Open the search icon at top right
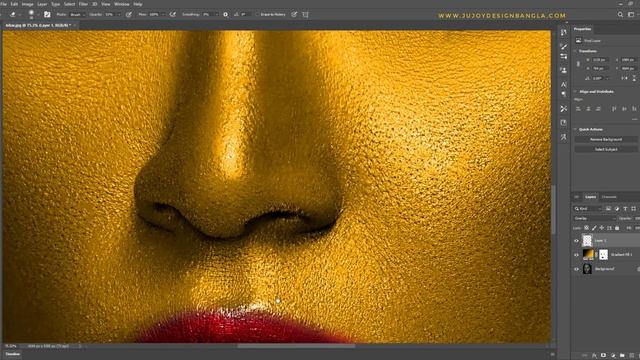 point(620,14)
